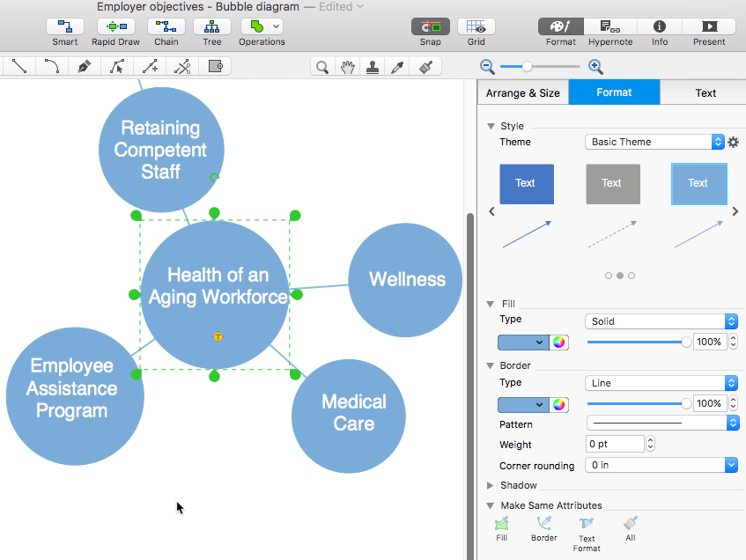Open the Fill Type Solid dropdown
746x560 pixels.
pos(661,321)
